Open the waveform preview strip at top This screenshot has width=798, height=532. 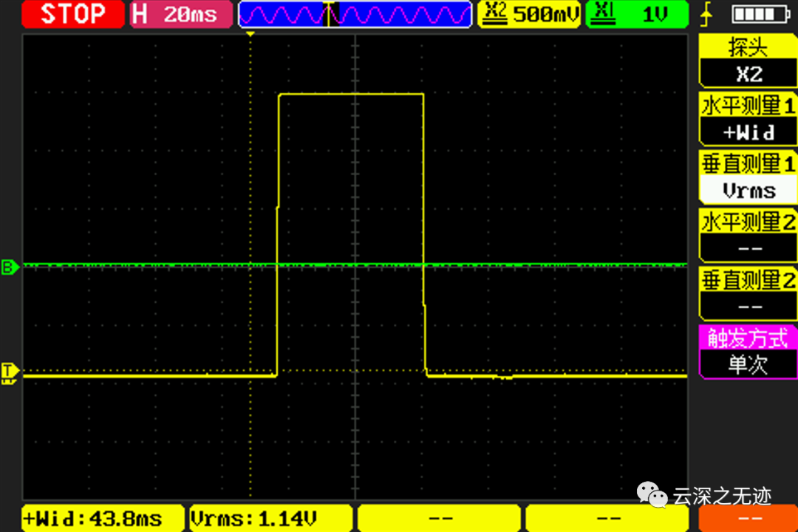pyautogui.click(x=355, y=13)
